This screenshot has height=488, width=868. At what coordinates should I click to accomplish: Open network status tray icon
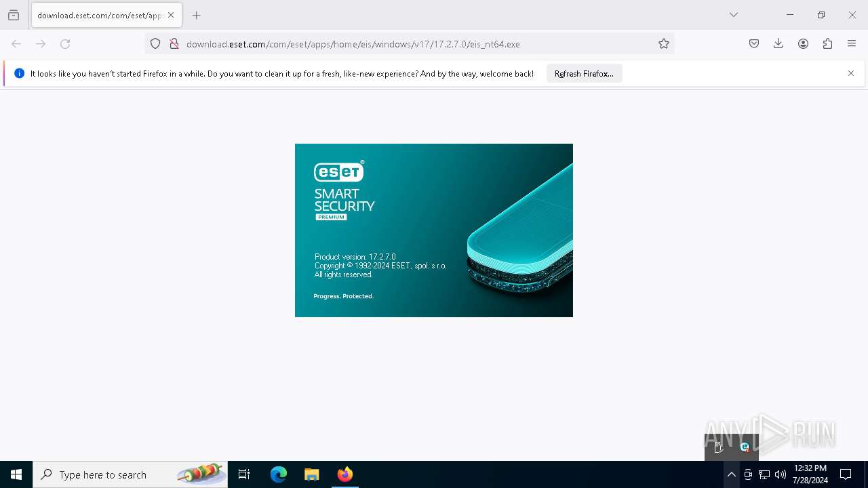(x=764, y=474)
